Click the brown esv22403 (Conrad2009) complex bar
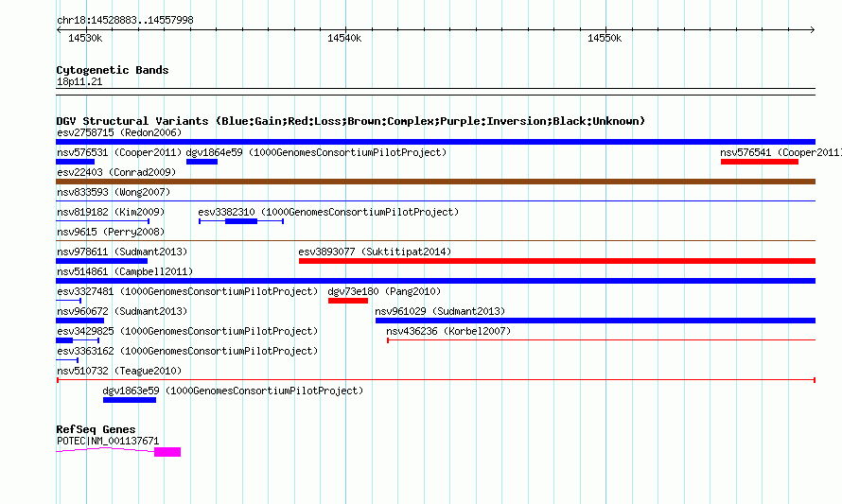The image size is (842, 504). click(x=435, y=182)
